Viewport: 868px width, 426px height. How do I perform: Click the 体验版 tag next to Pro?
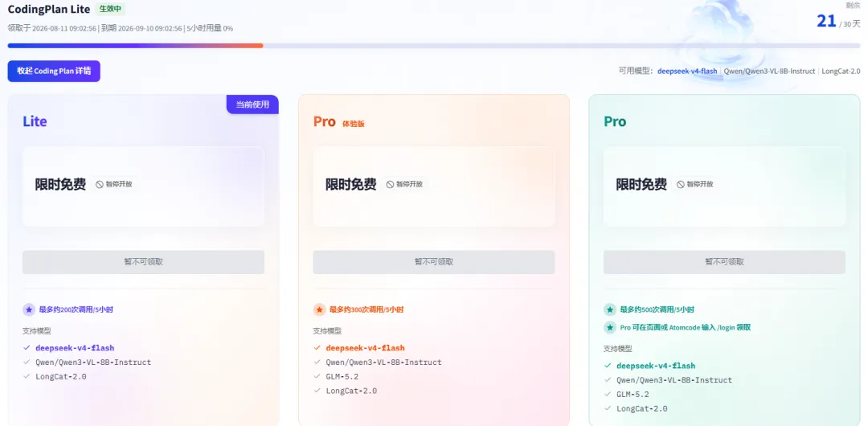(x=354, y=124)
